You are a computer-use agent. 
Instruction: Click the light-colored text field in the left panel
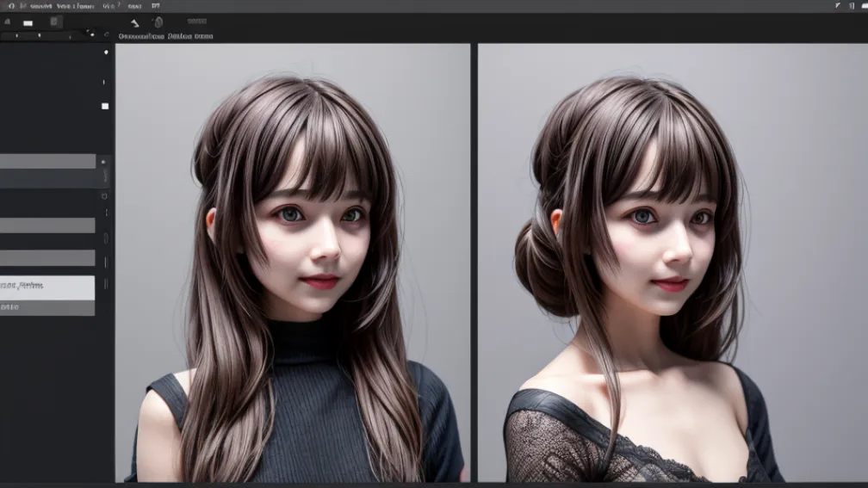coord(47,287)
